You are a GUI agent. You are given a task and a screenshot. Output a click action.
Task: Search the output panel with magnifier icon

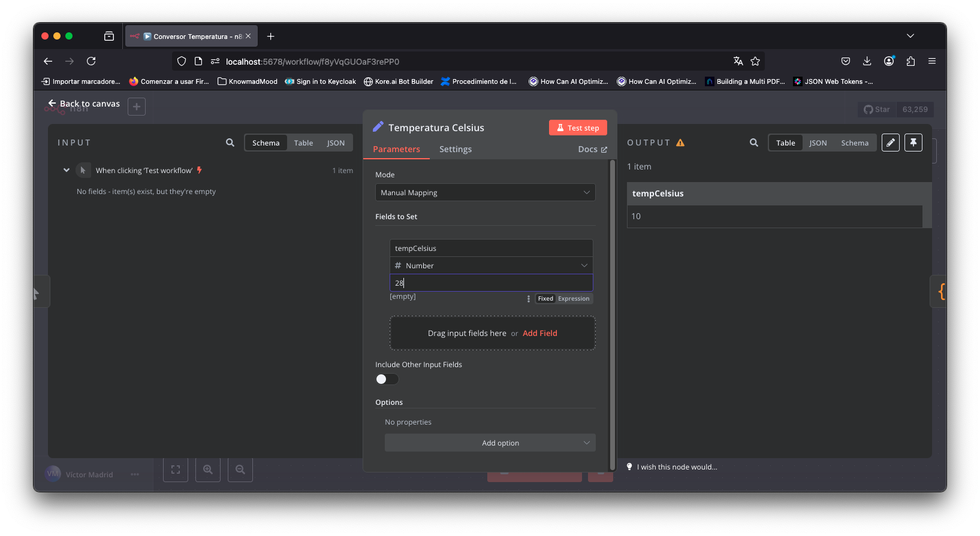[x=753, y=143]
